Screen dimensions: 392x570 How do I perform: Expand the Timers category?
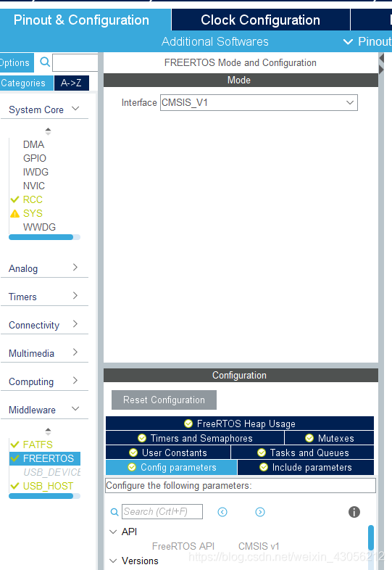(75, 296)
